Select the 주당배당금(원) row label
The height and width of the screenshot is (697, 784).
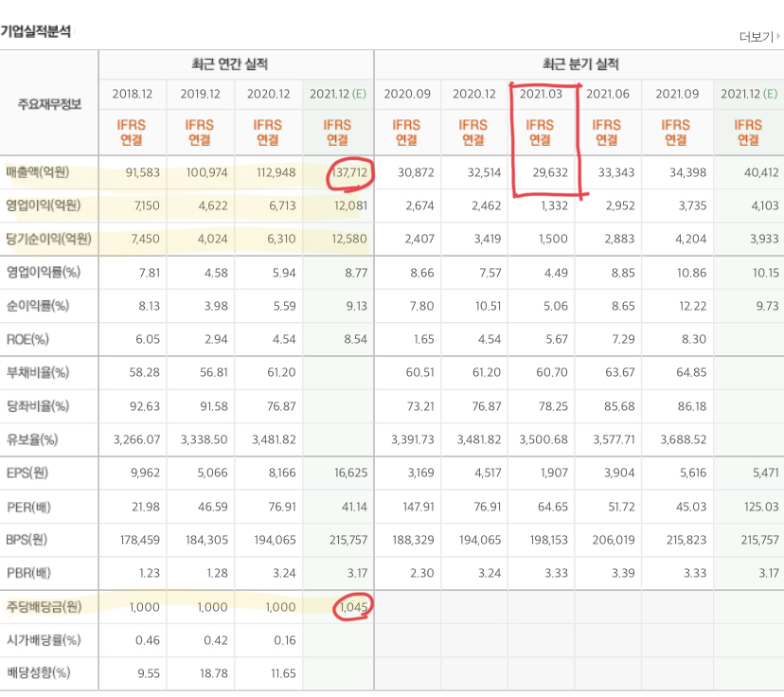click(x=44, y=606)
